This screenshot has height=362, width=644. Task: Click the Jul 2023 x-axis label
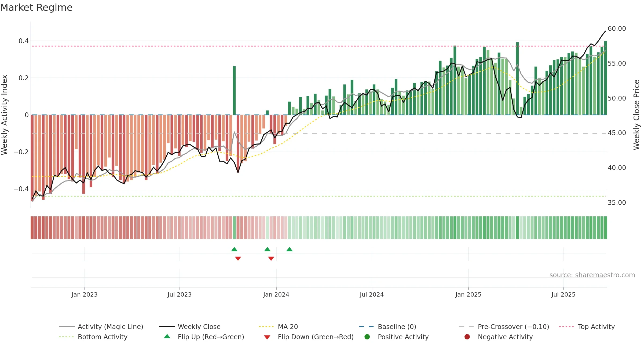click(x=180, y=295)
